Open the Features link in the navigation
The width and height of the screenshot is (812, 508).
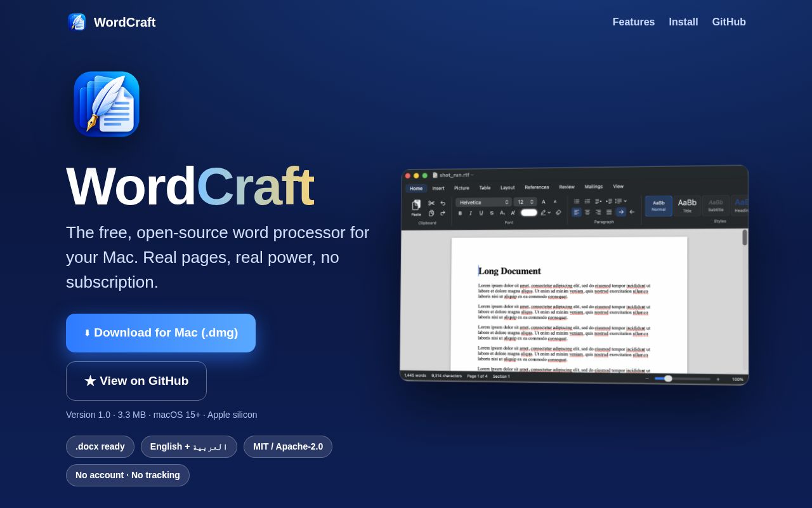(x=634, y=22)
